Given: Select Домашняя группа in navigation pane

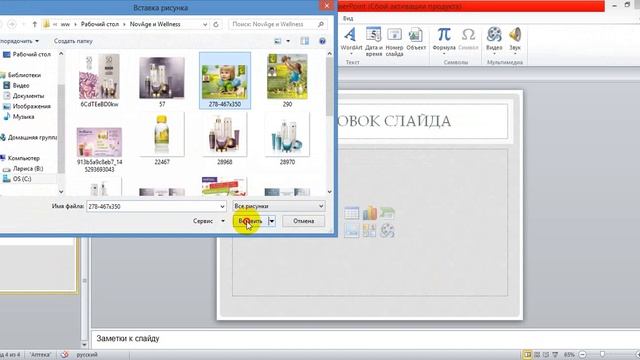Looking at the screenshot, I should coord(32,138).
